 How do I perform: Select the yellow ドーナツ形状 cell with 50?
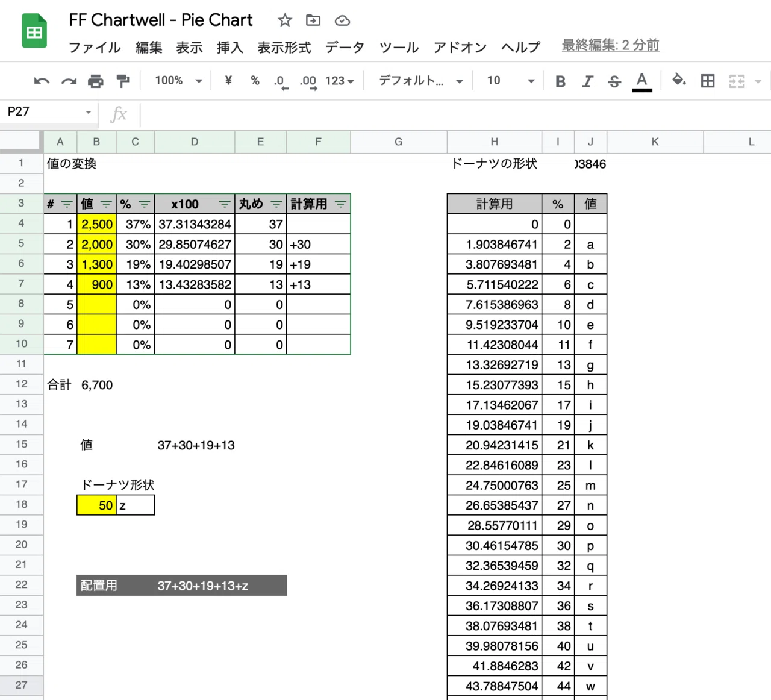coord(96,505)
